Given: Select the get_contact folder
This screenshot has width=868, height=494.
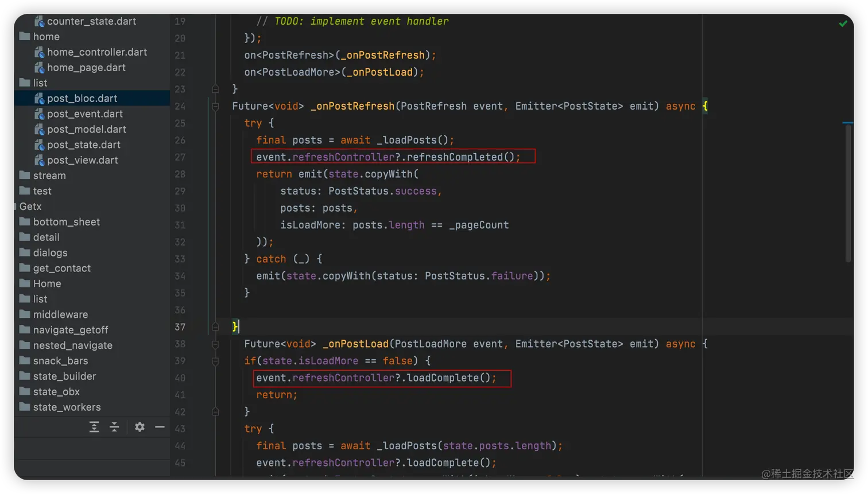Looking at the screenshot, I should [55, 269].
